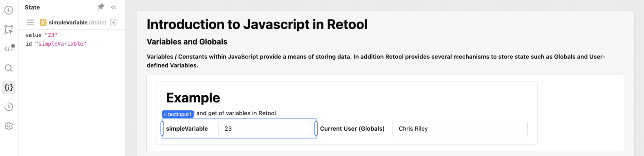Open the Settings gear sidebar icon

(9, 126)
